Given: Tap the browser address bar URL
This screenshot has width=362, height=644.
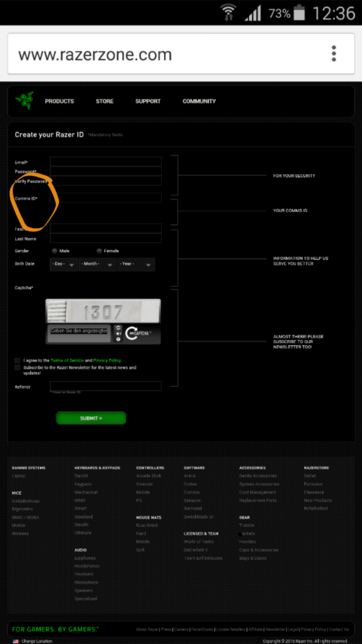Looking at the screenshot, I should pos(95,54).
